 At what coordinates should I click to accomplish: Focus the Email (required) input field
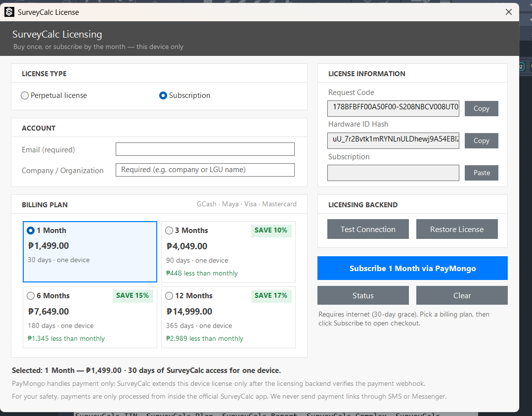tap(205, 149)
